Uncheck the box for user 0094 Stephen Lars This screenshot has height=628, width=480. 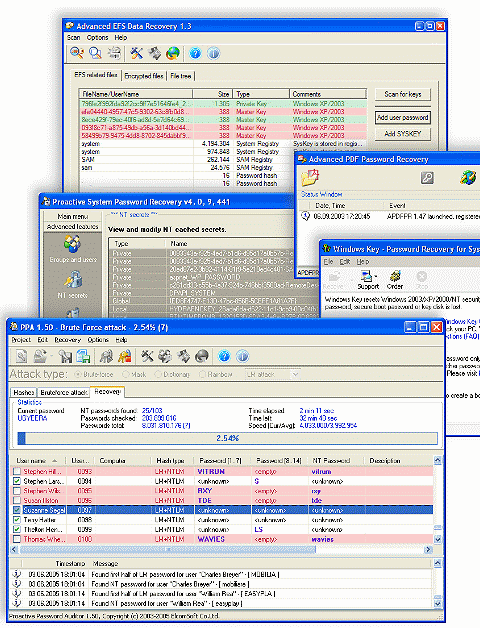tap(17, 481)
